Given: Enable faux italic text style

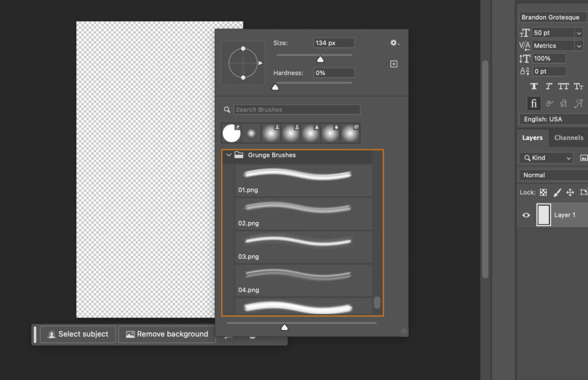Looking at the screenshot, I should (x=548, y=86).
